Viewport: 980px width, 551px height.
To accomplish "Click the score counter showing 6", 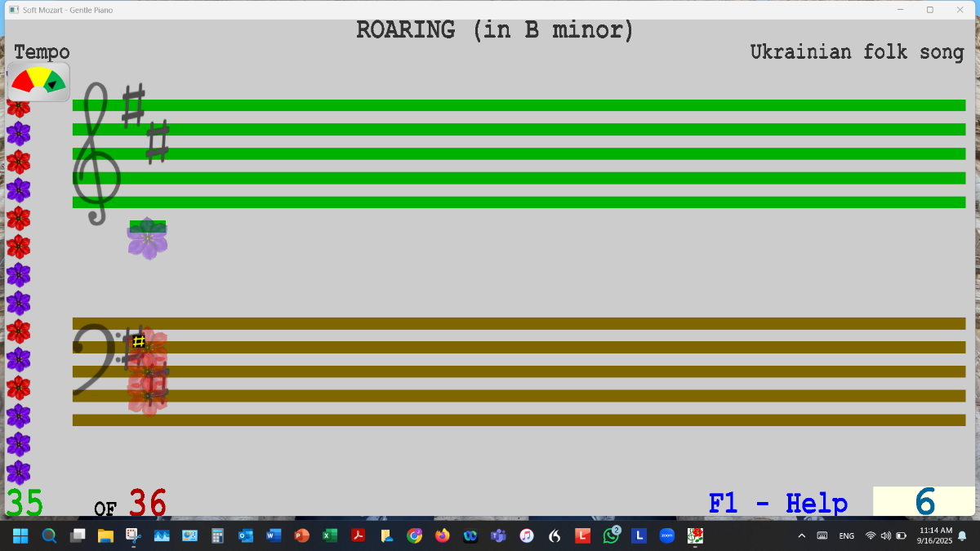I will click(x=924, y=502).
